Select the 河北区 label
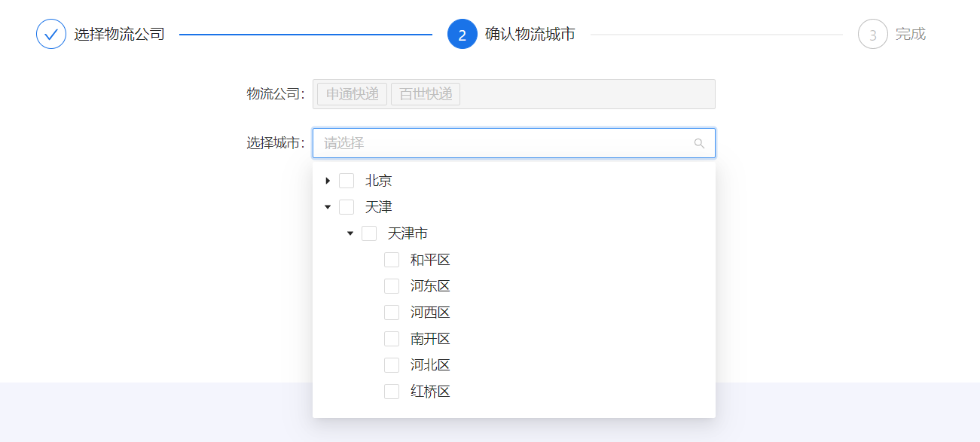The height and width of the screenshot is (442, 980). pyautogui.click(x=430, y=365)
